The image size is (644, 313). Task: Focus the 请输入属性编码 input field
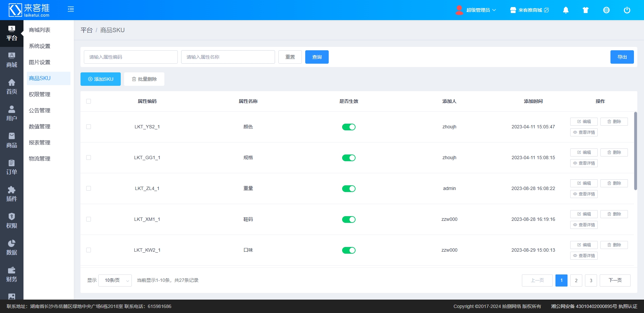(x=130, y=57)
